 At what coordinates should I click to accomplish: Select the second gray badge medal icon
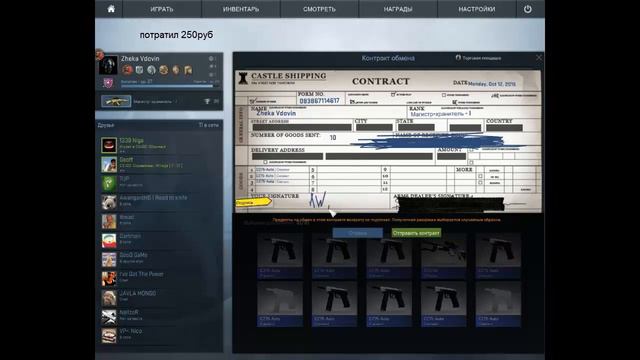pyautogui.click(x=140, y=70)
